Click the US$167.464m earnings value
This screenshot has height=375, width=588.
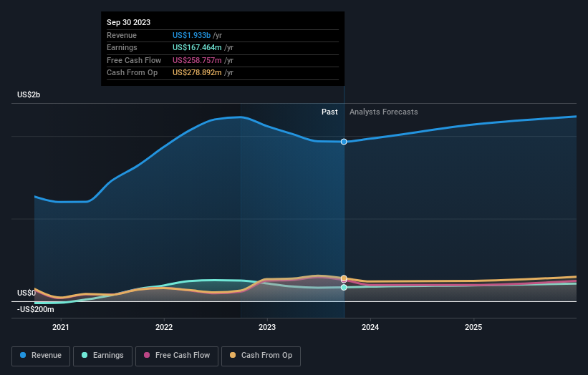[x=197, y=47]
